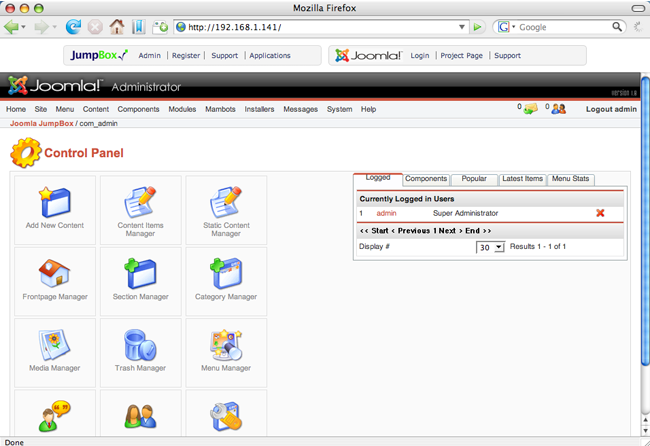This screenshot has width=650, height=446.
Task: Click JumpBox Register link
Action: click(186, 56)
